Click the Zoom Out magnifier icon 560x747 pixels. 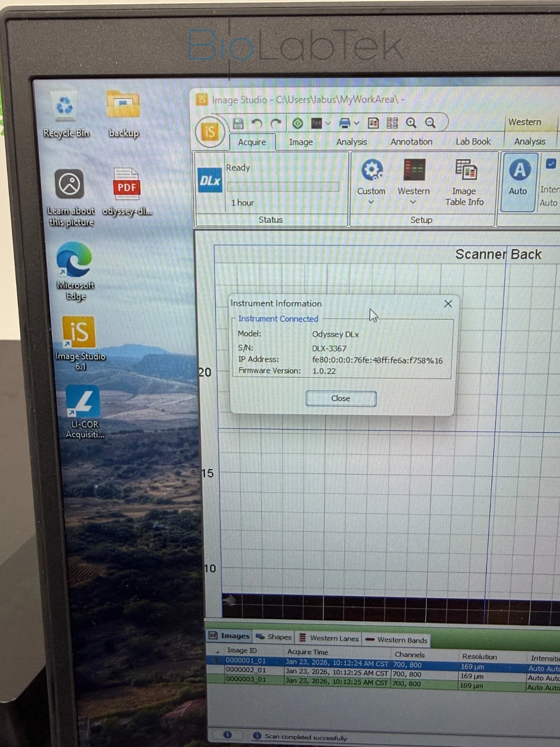pyautogui.click(x=430, y=123)
